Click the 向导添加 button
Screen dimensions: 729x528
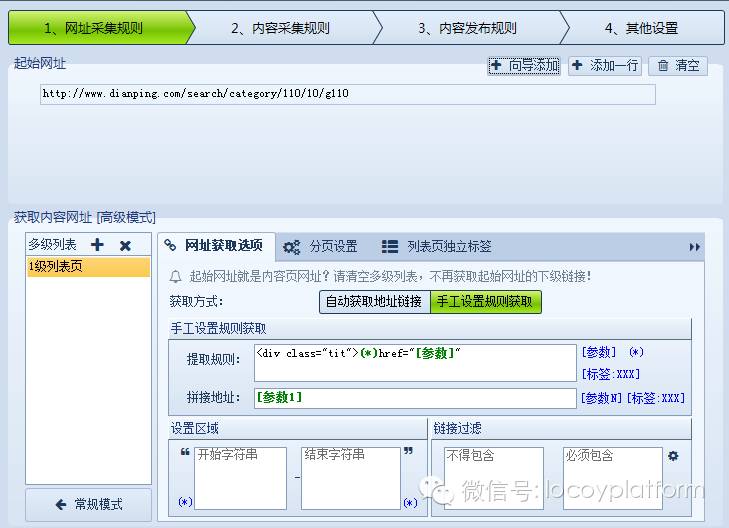click(x=524, y=66)
